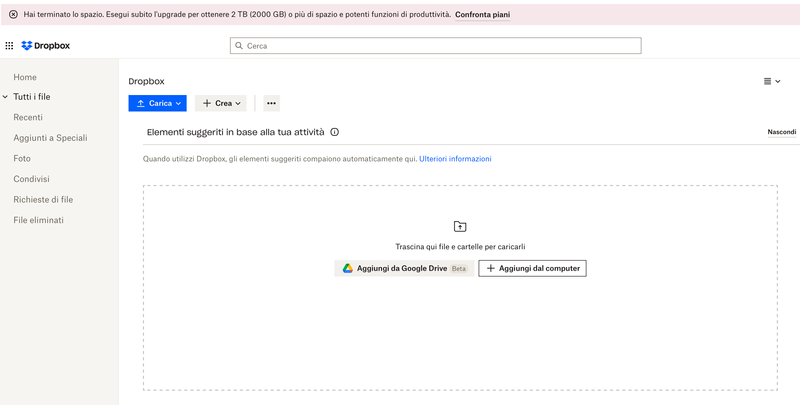Click the upload folder icon in drop zone
The height and width of the screenshot is (405, 800).
click(460, 226)
